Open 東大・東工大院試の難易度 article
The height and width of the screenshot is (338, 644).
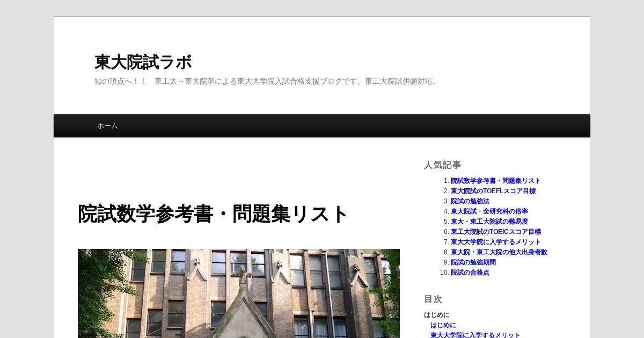pos(489,222)
